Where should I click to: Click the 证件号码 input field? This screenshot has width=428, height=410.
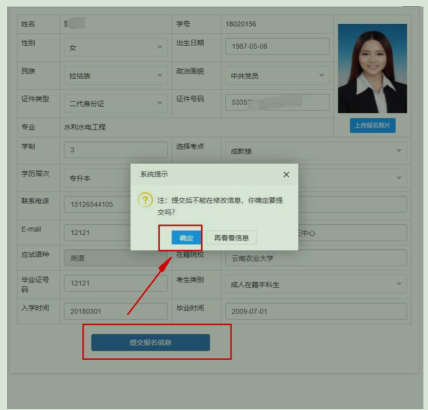click(277, 102)
